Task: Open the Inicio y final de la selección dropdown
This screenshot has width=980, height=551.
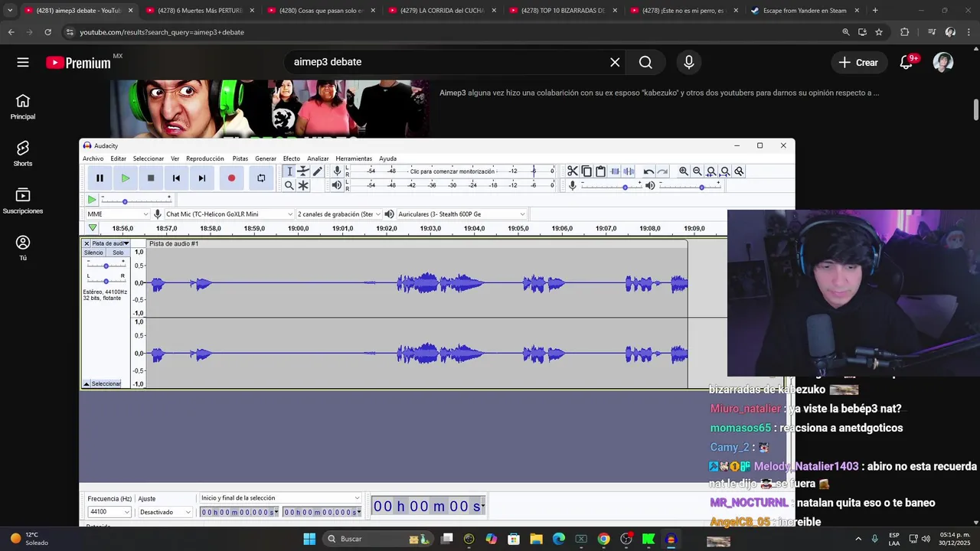Action: pos(279,498)
